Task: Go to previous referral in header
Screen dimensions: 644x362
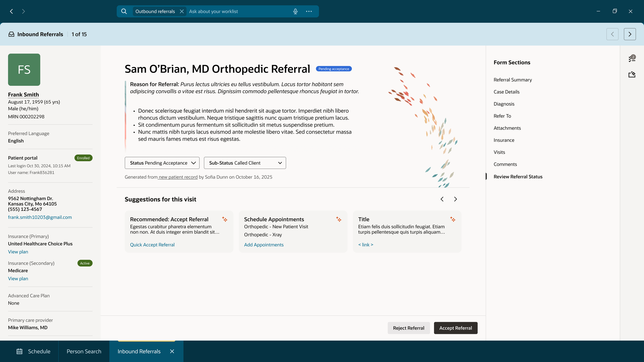Action: [612, 34]
